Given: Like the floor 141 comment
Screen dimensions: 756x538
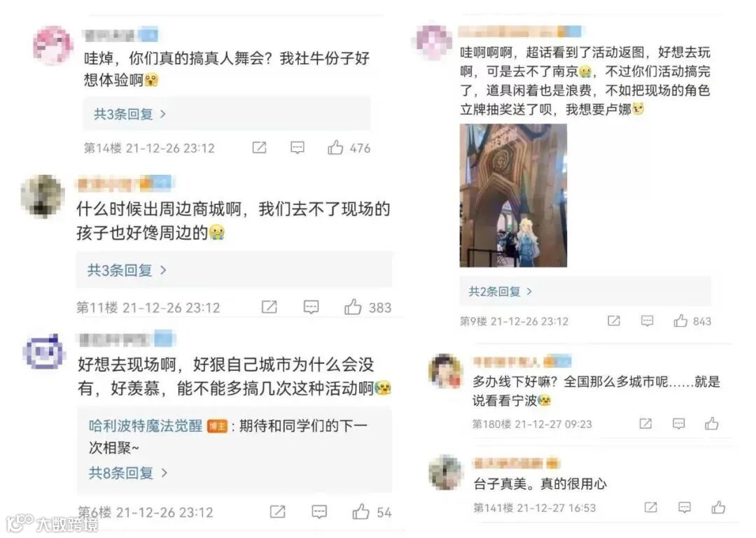Looking at the screenshot, I should [x=718, y=507].
